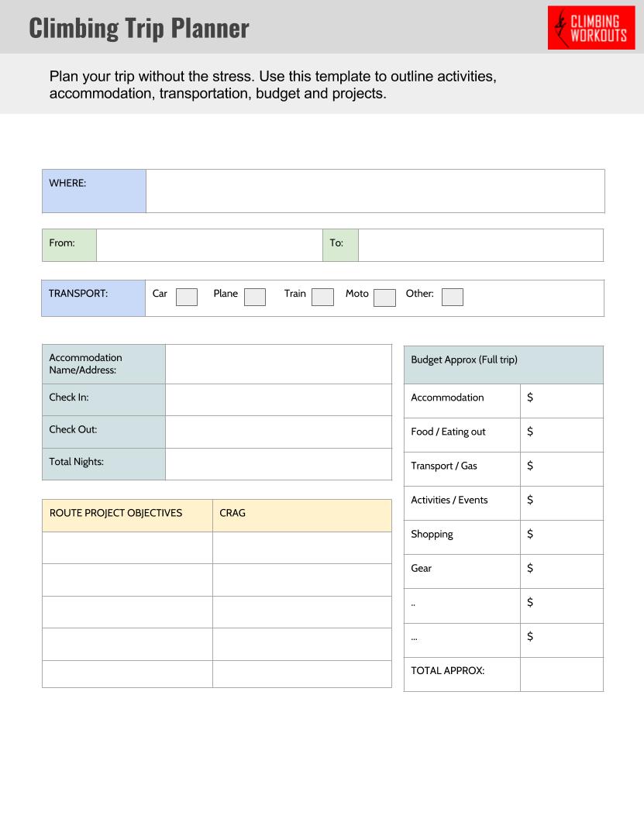Focus the Total Nights field

pyautogui.click(x=278, y=464)
